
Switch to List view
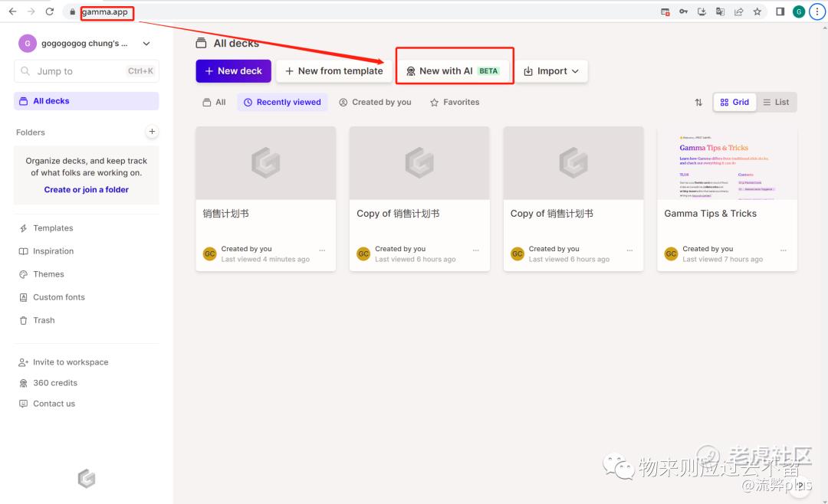(x=776, y=103)
